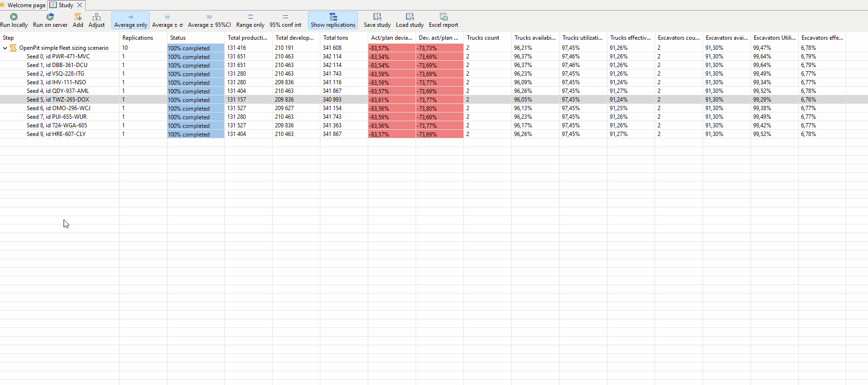
Task: Toggle the Range only display mode
Action: pyautogui.click(x=250, y=20)
